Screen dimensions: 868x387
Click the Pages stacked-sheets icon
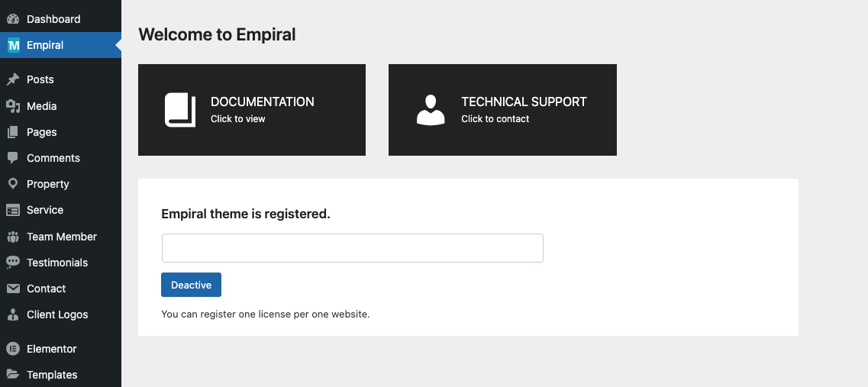[13, 132]
